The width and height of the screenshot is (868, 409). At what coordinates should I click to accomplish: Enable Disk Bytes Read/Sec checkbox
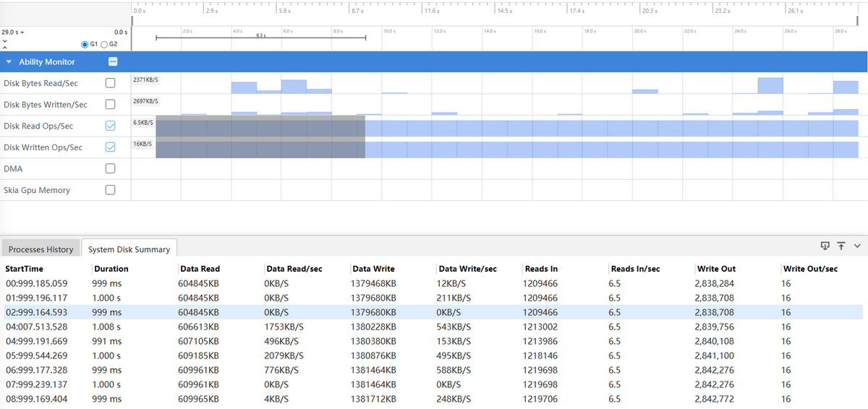(110, 83)
